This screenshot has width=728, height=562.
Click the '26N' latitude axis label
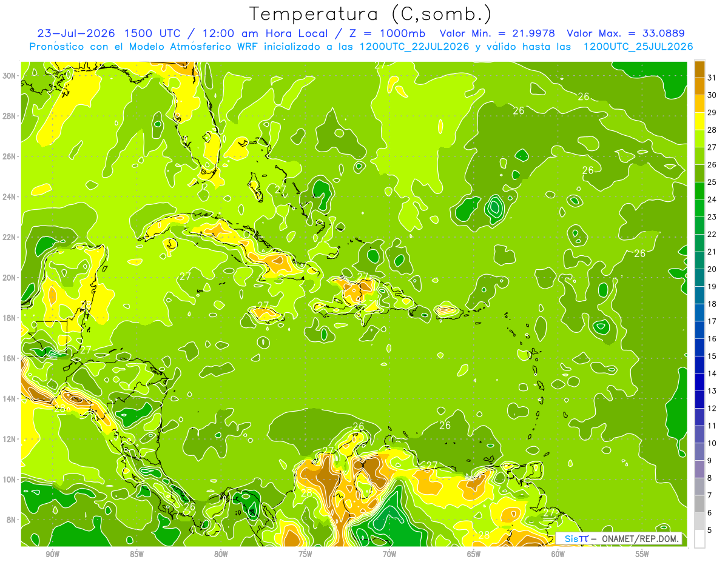coord(10,156)
